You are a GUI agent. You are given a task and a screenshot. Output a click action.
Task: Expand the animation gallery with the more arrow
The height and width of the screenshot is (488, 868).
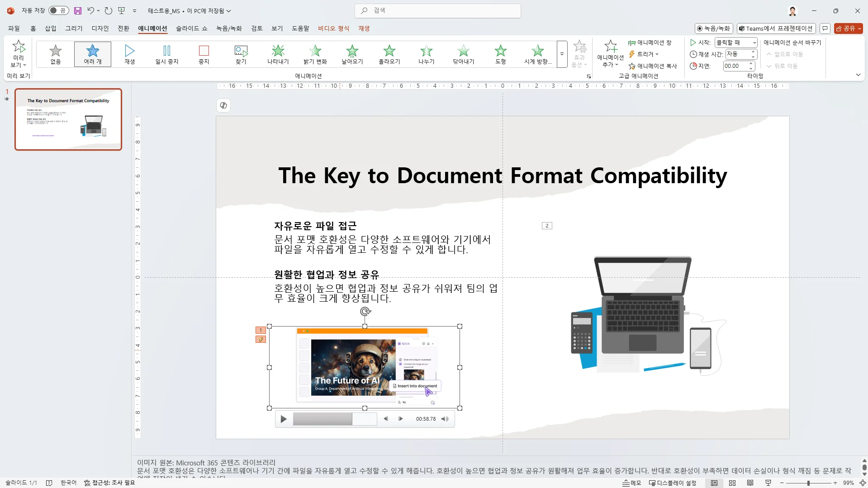pos(561,54)
